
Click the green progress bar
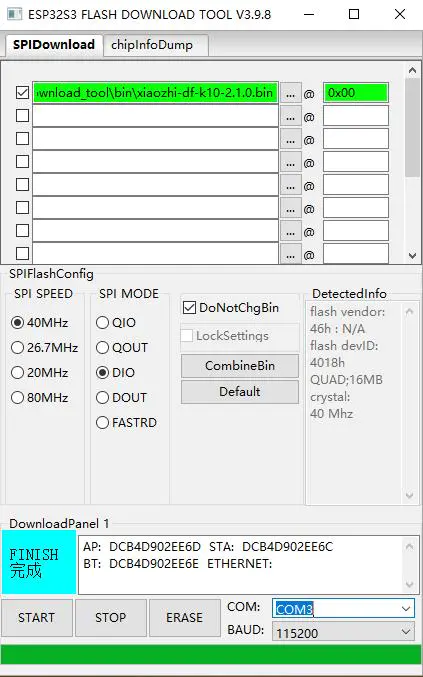click(212, 656)
